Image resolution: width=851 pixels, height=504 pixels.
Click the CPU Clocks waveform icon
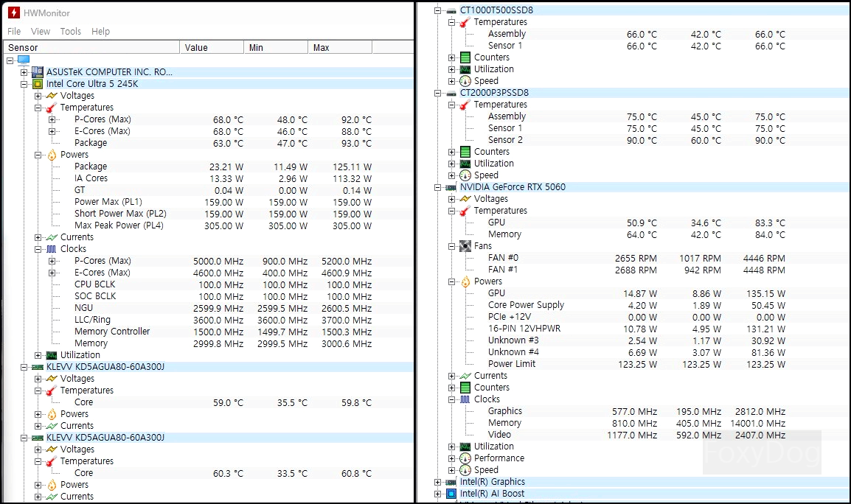[52, 249]
